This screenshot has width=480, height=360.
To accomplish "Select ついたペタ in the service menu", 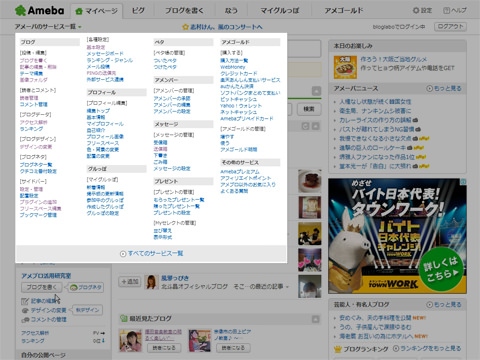I will tap(165, 61).
